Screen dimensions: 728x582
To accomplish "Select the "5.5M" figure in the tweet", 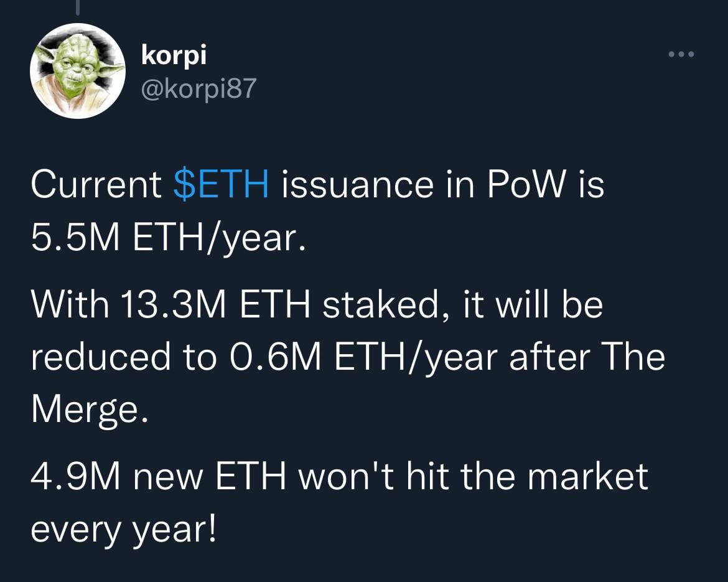I will [x=75, y=237].
